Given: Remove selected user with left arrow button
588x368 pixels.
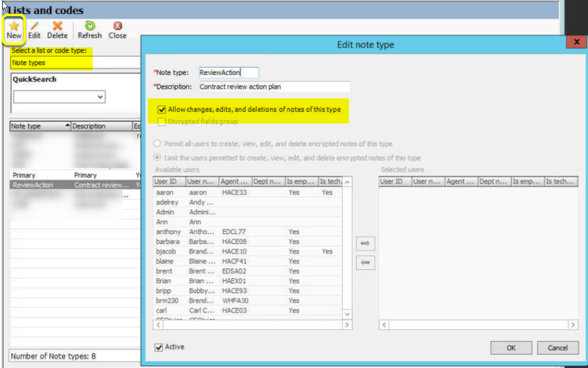Looking at the screenshot, I should (365, 263).
